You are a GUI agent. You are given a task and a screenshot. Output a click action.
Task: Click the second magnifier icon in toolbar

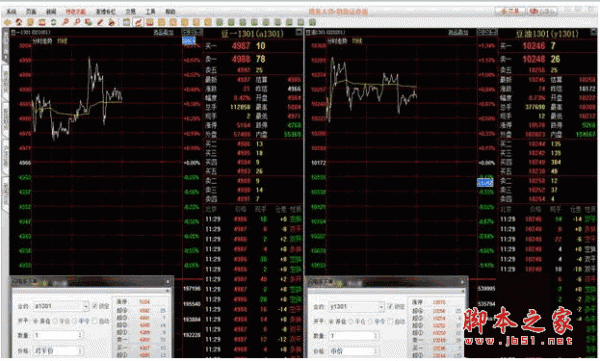tap(77, 22)
